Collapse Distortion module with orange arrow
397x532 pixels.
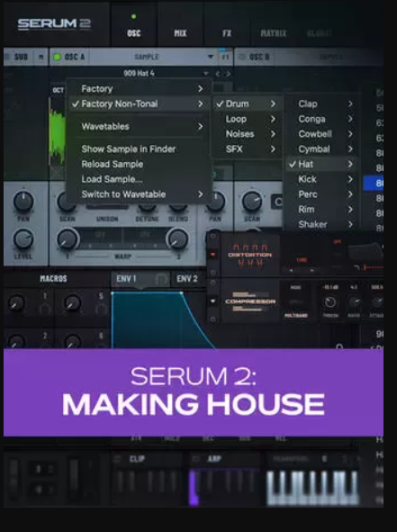pyautogui.click(x=212, y=254)
